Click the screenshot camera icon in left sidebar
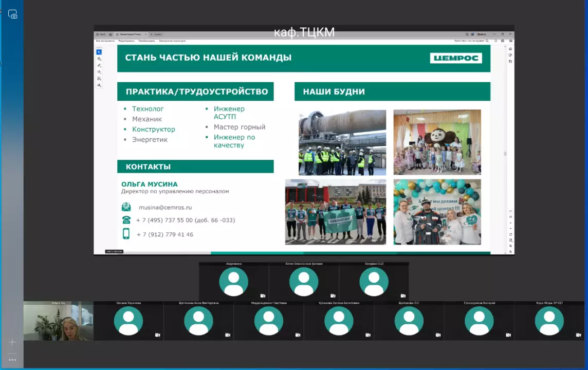Viewport: 588px width, 370px height. pos(13,14)
